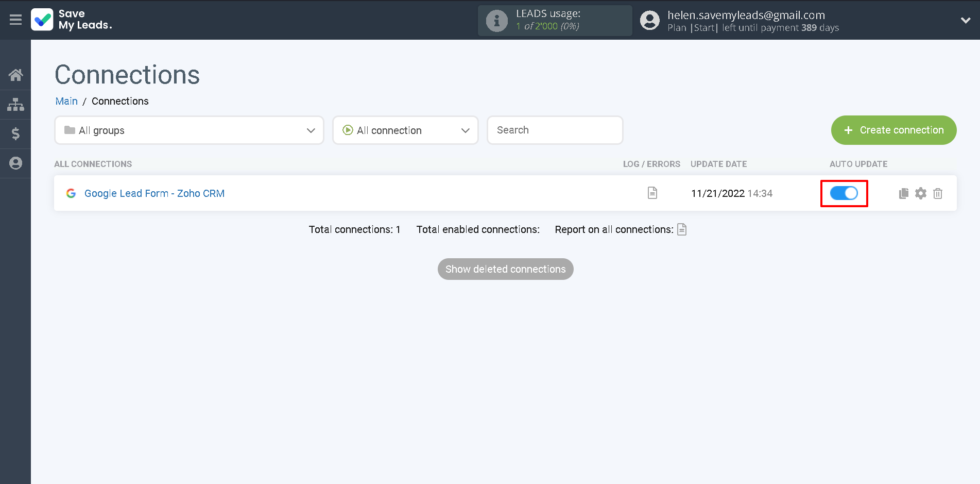Screen dimensions: 980x484
Task: Expand the All groups dropdown
Action: click(189, 130)
